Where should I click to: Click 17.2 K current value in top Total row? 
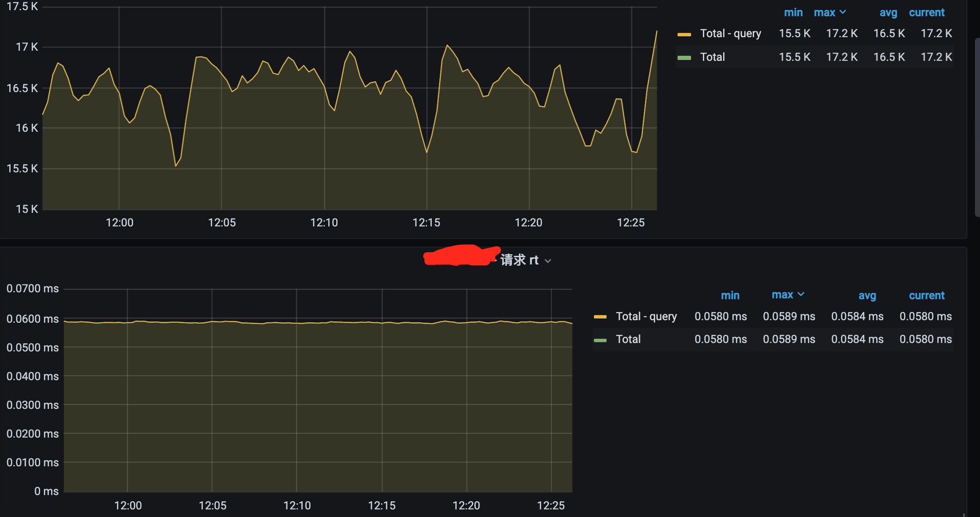(936, 57)
